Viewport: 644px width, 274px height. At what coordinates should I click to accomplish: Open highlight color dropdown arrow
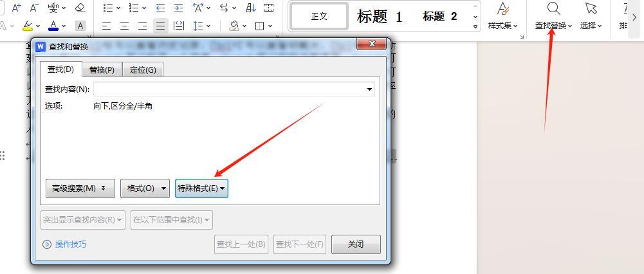(x=38, y=26)
